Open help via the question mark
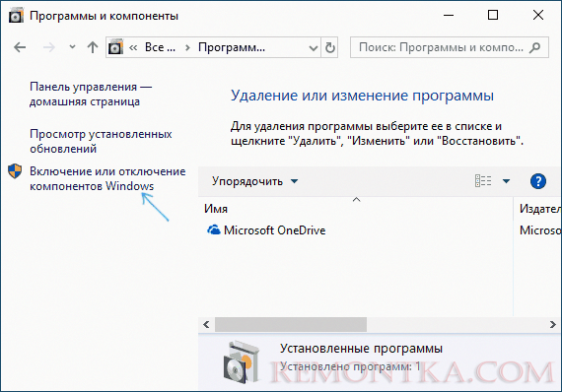The width and height of the screenshot is (562, 392). pos(538,181)
